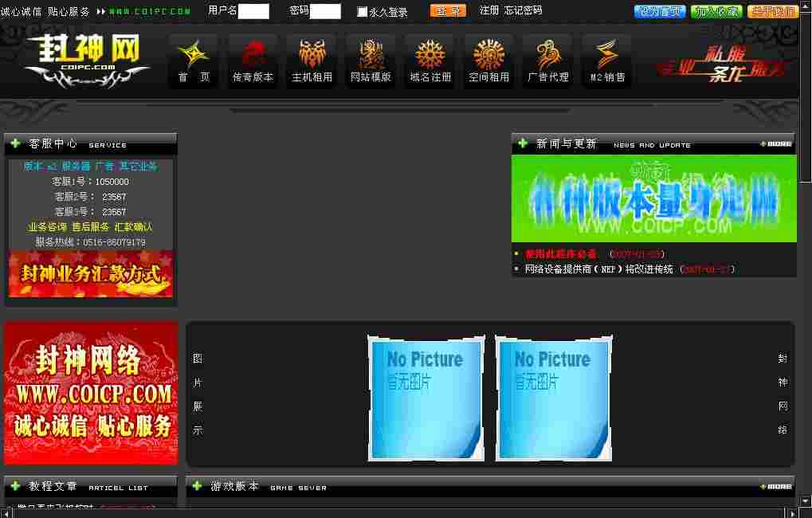
Task: Open the 网站模版 nav icon
Action: coord(371,54)
